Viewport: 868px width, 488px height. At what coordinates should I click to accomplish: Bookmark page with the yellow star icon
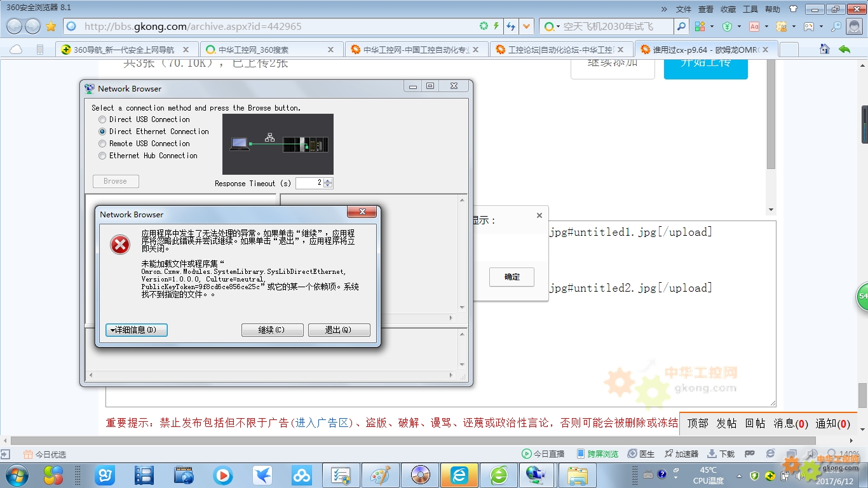pos(51,27)
